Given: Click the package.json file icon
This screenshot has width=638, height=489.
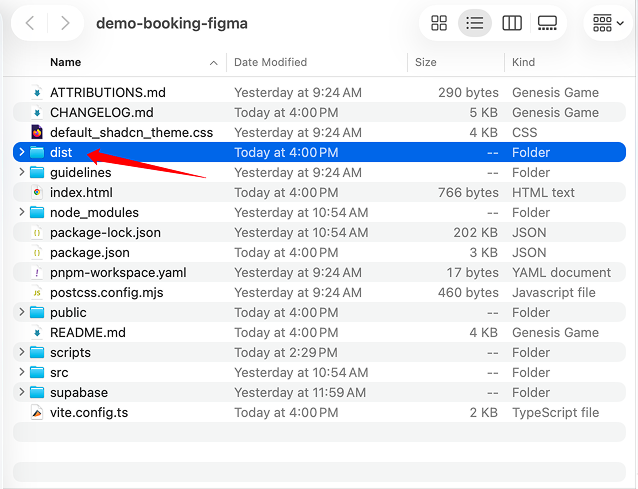Looking at the screenshot, I should tap(37, 252).
